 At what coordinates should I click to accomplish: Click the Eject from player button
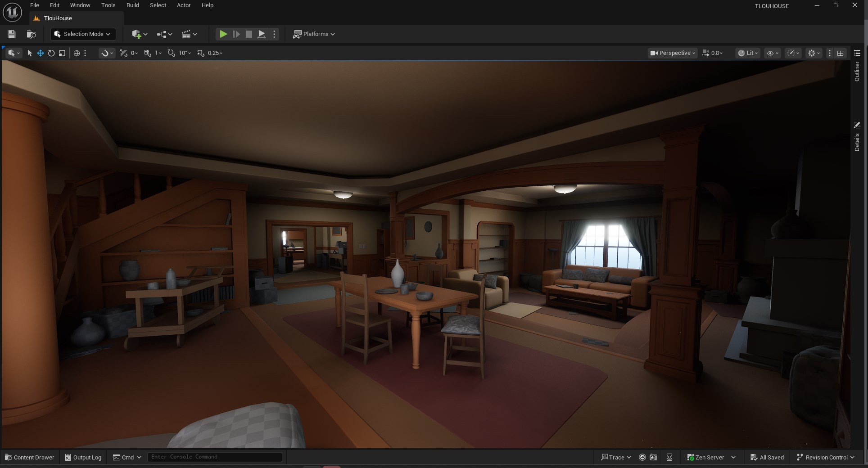[x=261, y=34]
